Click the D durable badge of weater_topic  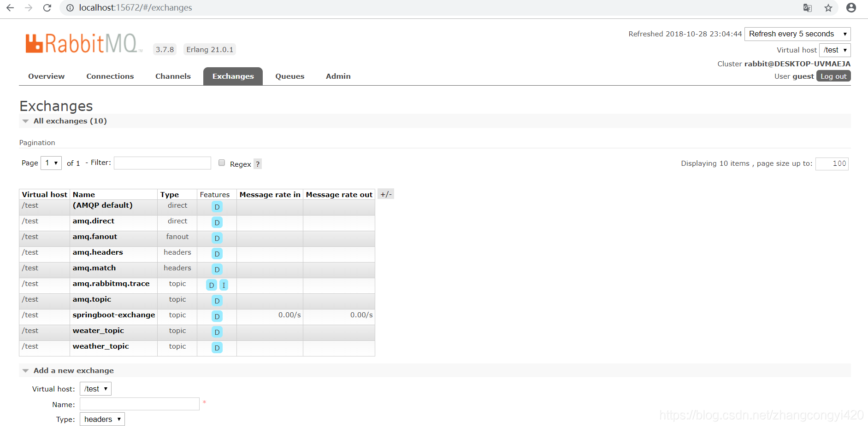(x=217, y=332)
